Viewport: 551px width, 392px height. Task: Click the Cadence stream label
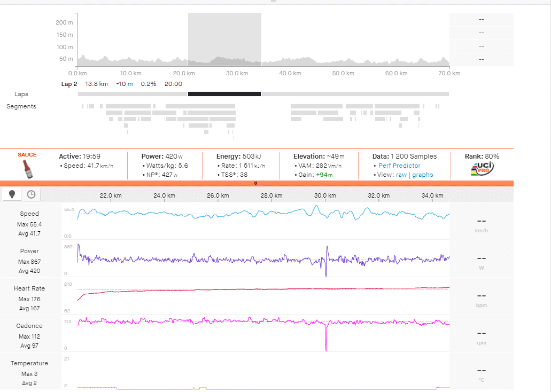(x=29, y=326)
